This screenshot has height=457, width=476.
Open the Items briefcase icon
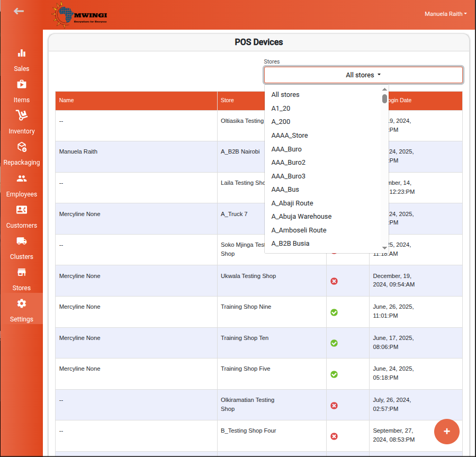click(22, 84)
